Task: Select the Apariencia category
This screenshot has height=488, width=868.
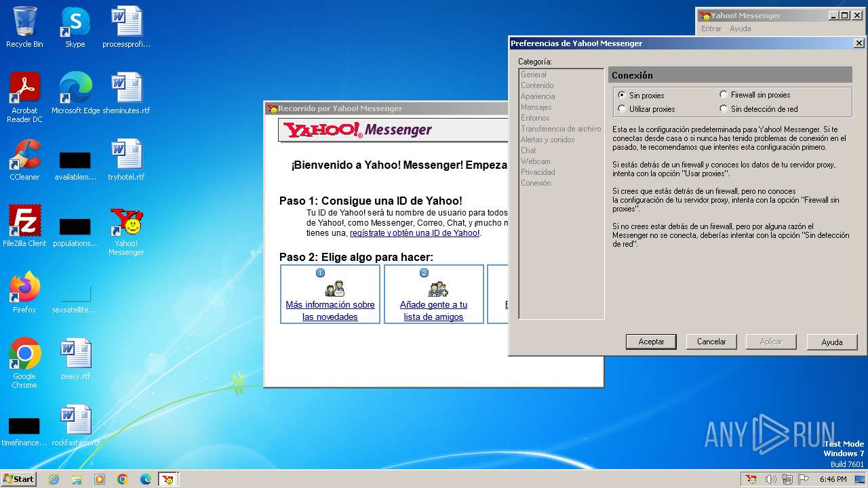Action: (538, 96)
